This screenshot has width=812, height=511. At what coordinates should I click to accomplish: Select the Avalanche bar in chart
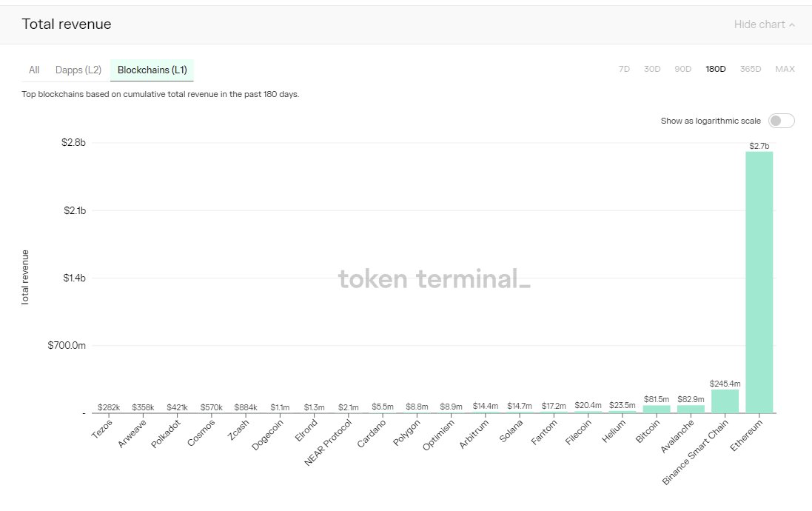click(x=691, y=409)
